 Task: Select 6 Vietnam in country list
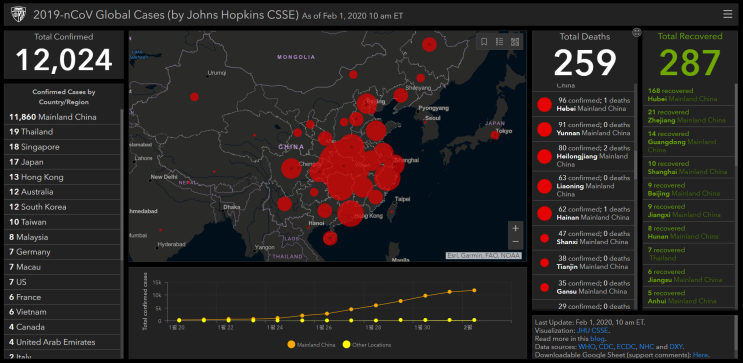pos(63,312)
